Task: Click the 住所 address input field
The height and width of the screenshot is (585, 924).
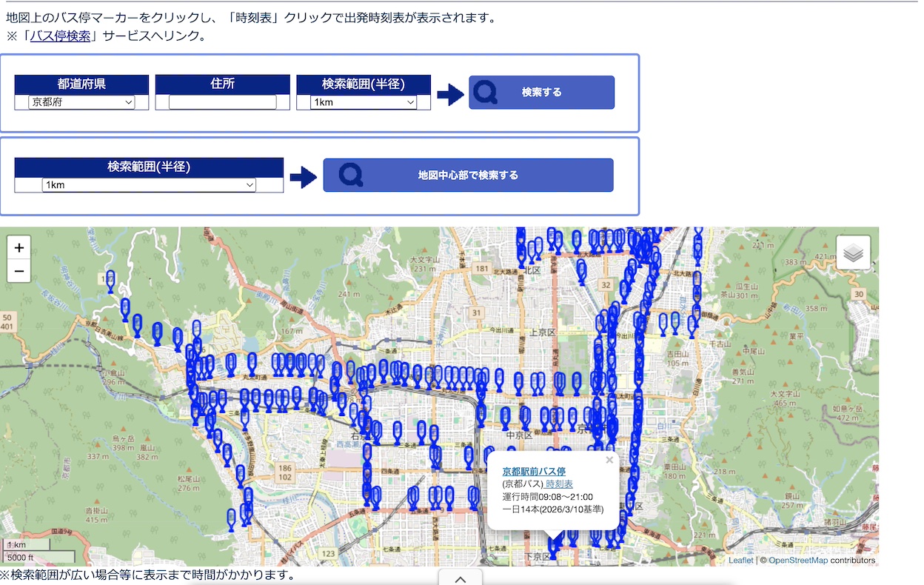Action: click(222, 102)
